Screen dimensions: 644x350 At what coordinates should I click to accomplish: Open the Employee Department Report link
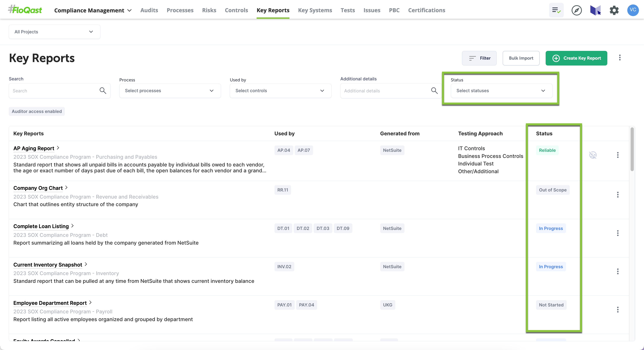[50, 303]
